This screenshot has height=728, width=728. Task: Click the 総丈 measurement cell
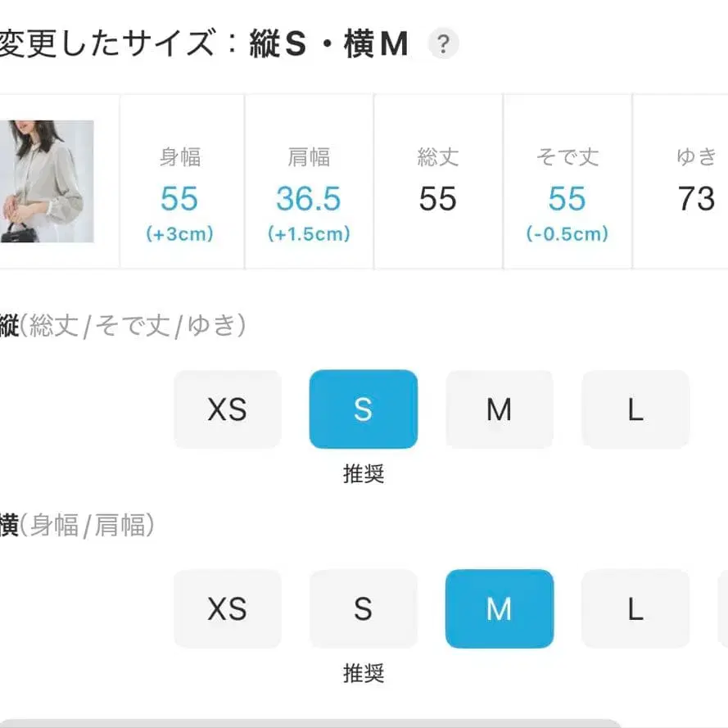(x=437, y=199)
